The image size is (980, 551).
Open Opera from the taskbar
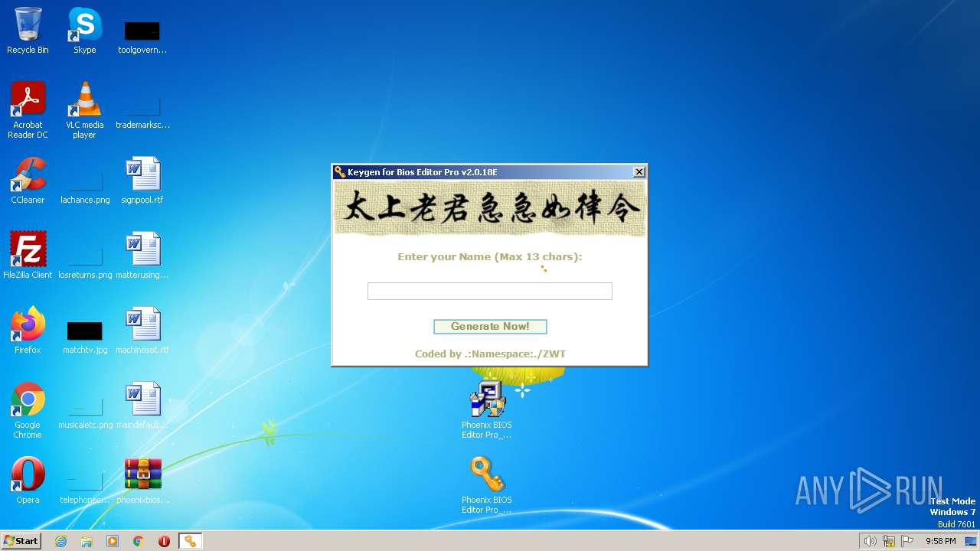pyautogui.click(x=164, y=541)
